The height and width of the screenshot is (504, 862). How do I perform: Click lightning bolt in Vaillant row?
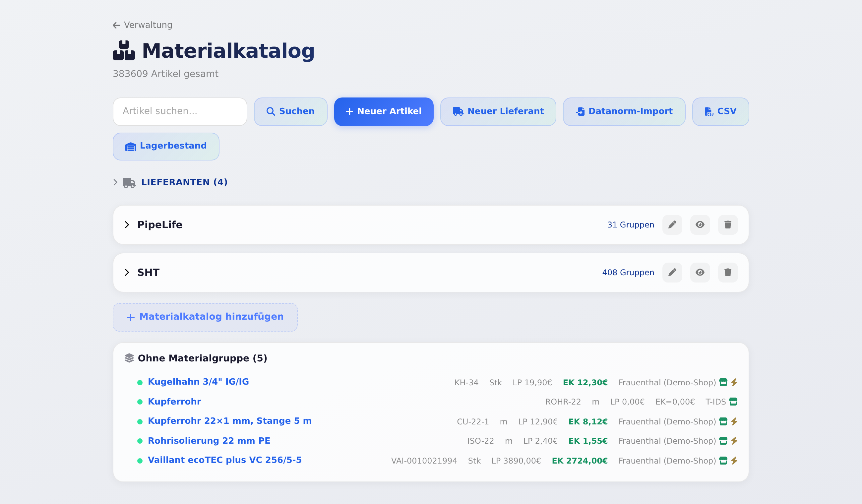coord(734,461)
